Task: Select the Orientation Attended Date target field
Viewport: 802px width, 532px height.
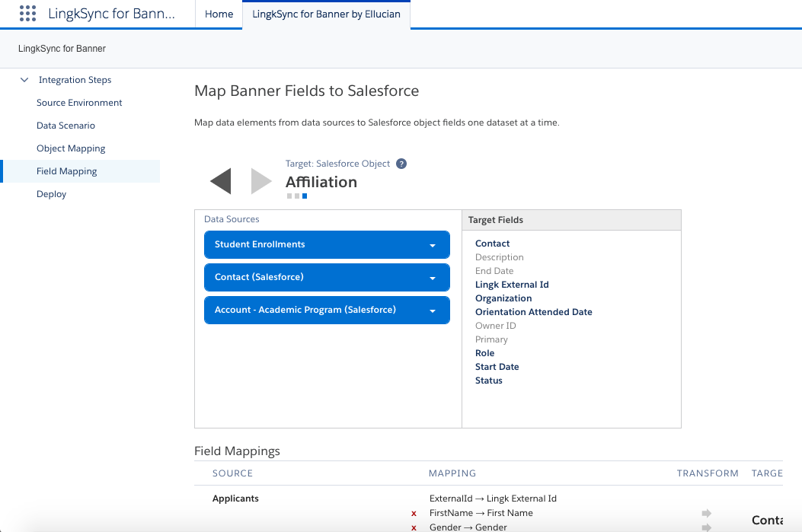Action: pyautogui.click(x=533, y=312)
